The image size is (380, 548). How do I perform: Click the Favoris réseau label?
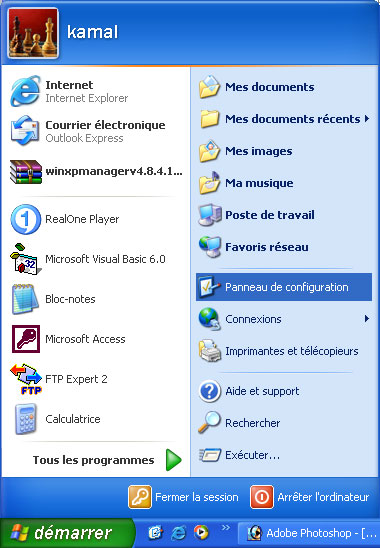point(267,247)
